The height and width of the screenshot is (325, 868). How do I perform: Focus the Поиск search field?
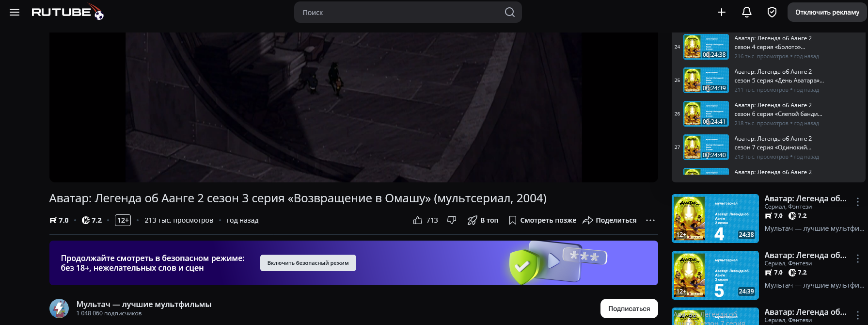(x=408, y=12)
